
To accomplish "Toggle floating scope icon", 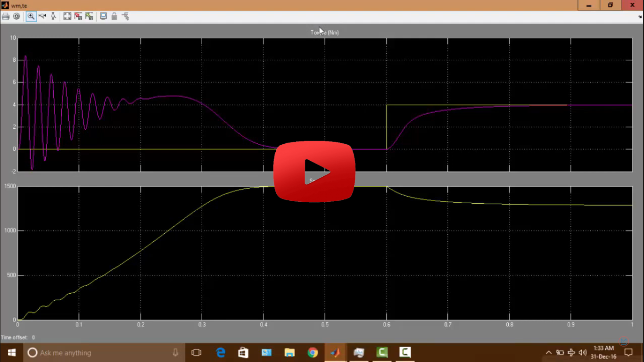I will pos(103,16).
